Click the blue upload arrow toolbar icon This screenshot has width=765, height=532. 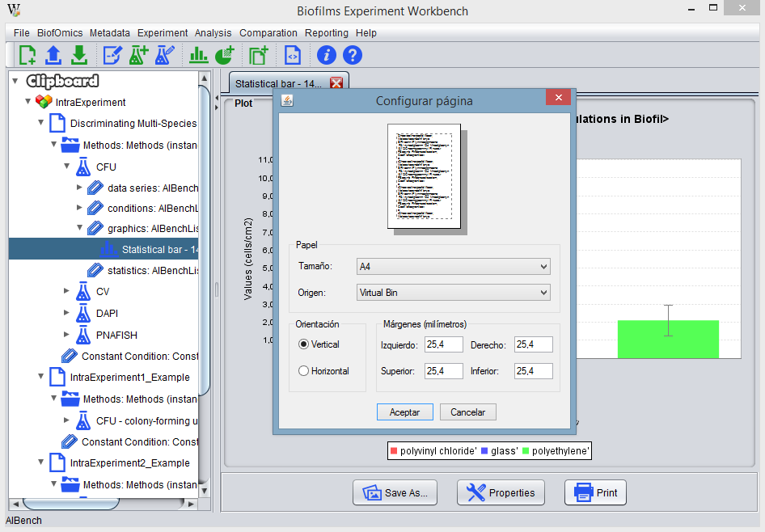53,55
